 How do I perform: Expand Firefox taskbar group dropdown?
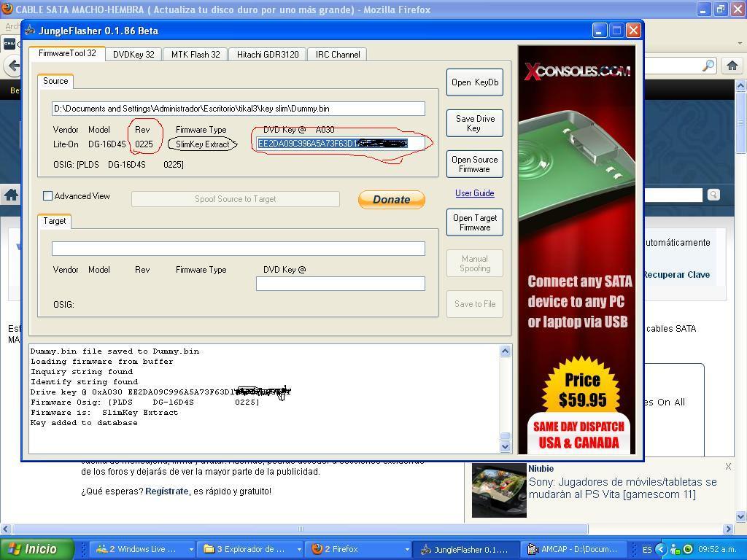[x=407, y=549]
